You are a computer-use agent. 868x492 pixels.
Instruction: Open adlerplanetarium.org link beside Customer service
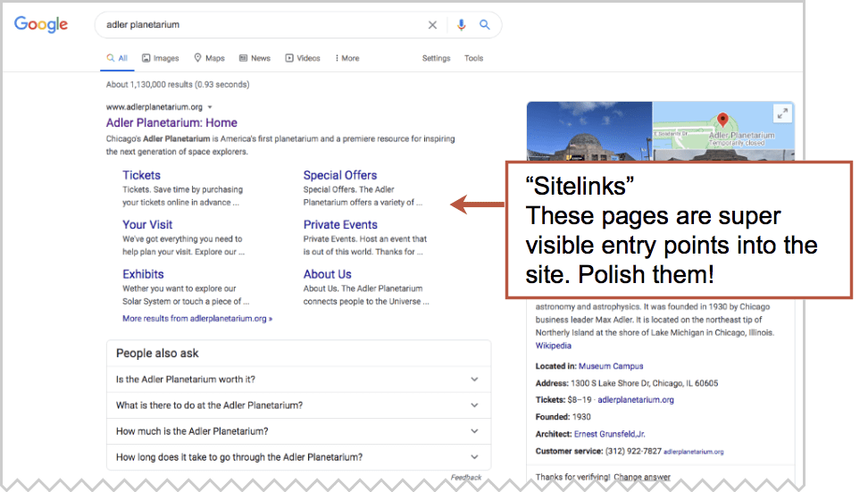pos(694,452)
